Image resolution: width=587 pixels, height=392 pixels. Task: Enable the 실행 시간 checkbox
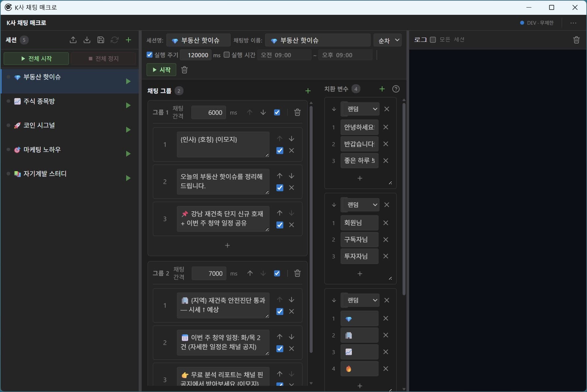point(227,55)
